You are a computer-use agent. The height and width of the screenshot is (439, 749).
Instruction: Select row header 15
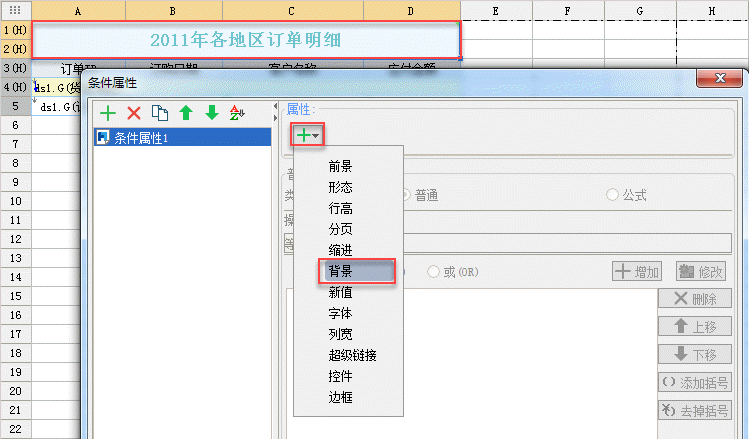[16, 296]
